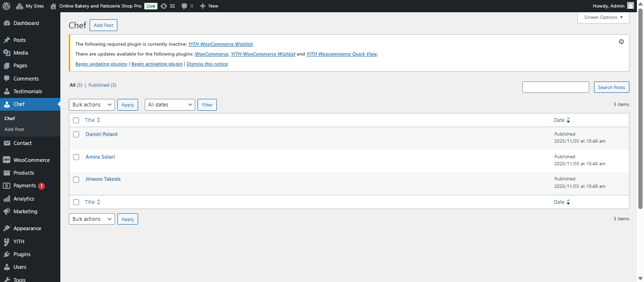Click the Analytics bar chart icon
Screen dimensions: 644x282
[7, 199]
